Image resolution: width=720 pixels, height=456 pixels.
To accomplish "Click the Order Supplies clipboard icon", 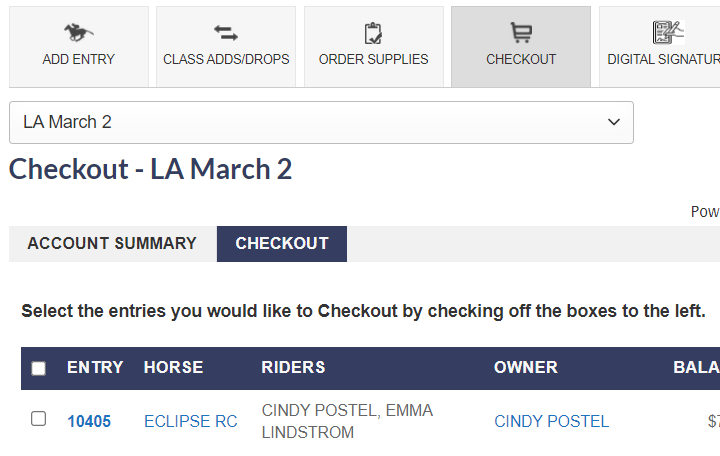I will [x=373, y=33].
